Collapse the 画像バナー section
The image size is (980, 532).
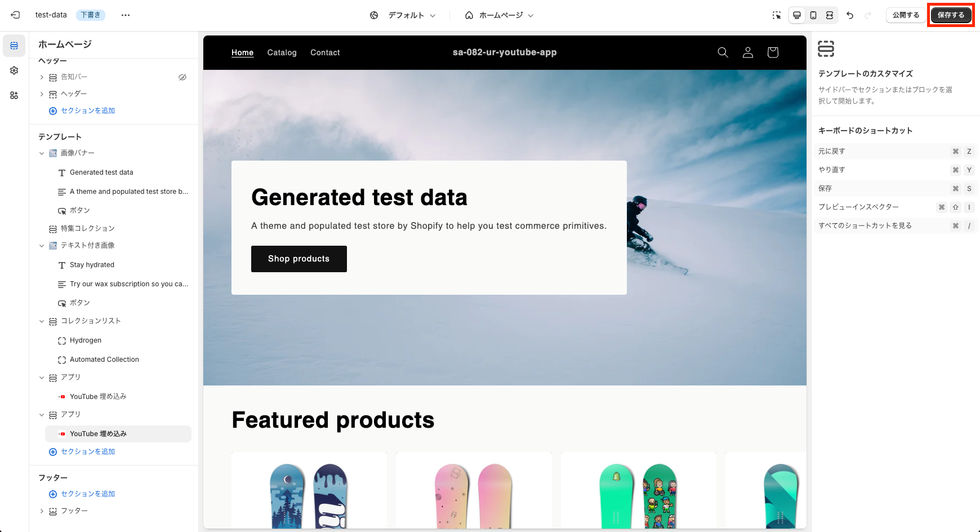coord(42,153)
